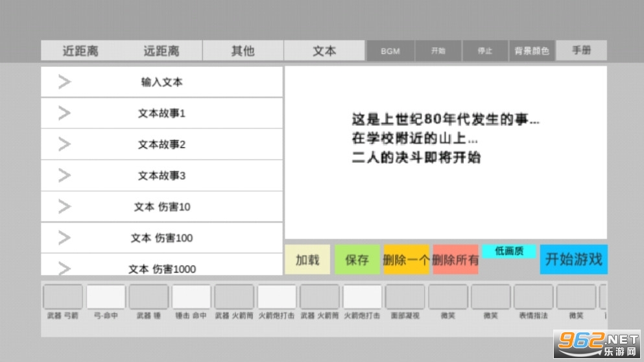Select the 文本 伤害100 item

[x=162, y=238]
